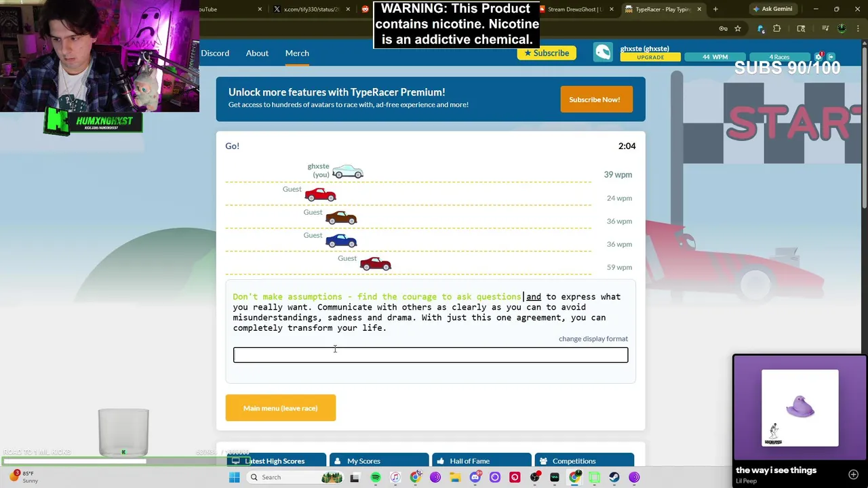Open the Hall of Fame tab
The width and height of the screenshot is (868, 488).
(481, 461)
